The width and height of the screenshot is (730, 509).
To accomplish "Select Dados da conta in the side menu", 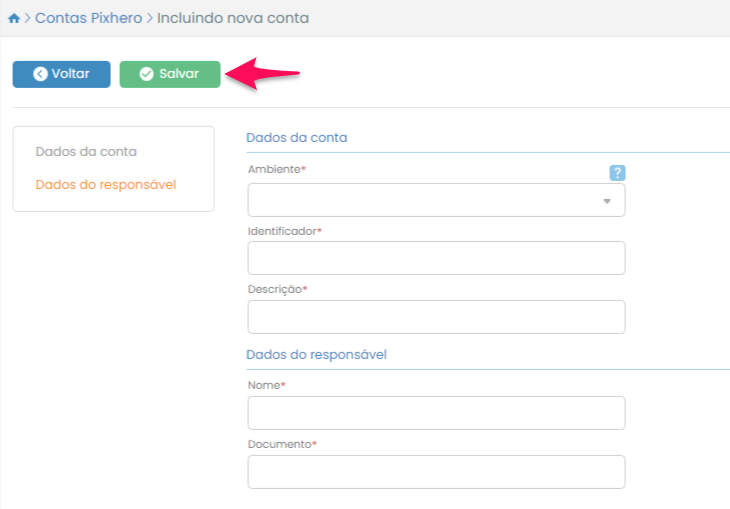I will click(x=86, y=152).
